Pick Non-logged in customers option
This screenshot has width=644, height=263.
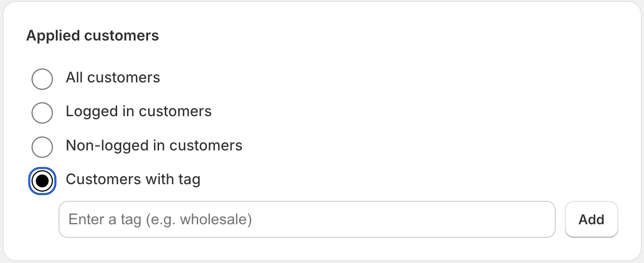tap(42, 147)
